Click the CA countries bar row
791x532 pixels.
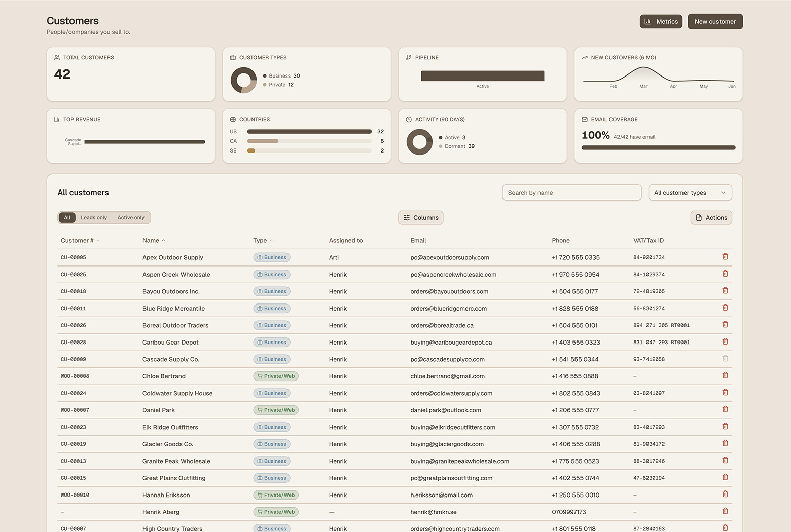[x=307, y=141]
